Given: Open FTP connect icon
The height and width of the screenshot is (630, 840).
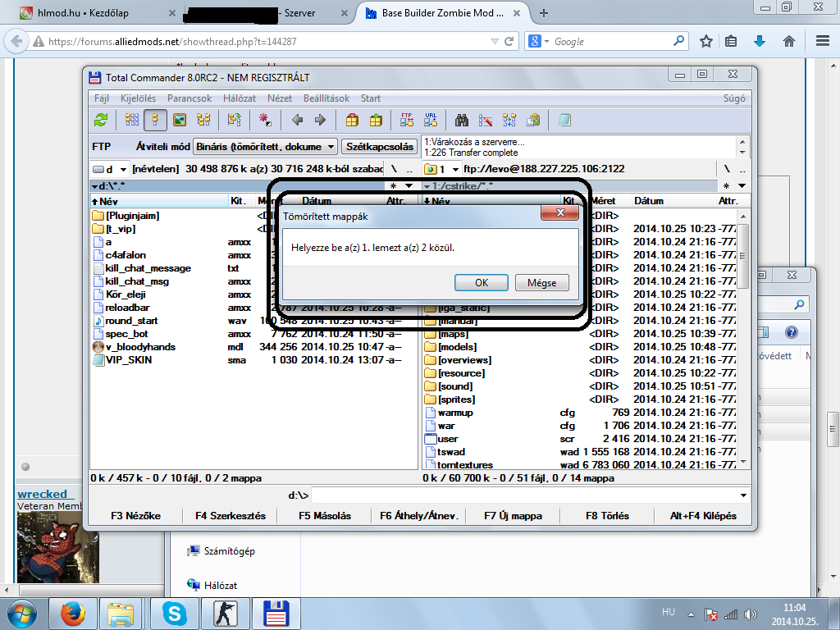Looking at the screenshot, I should (x=407, y=120).
